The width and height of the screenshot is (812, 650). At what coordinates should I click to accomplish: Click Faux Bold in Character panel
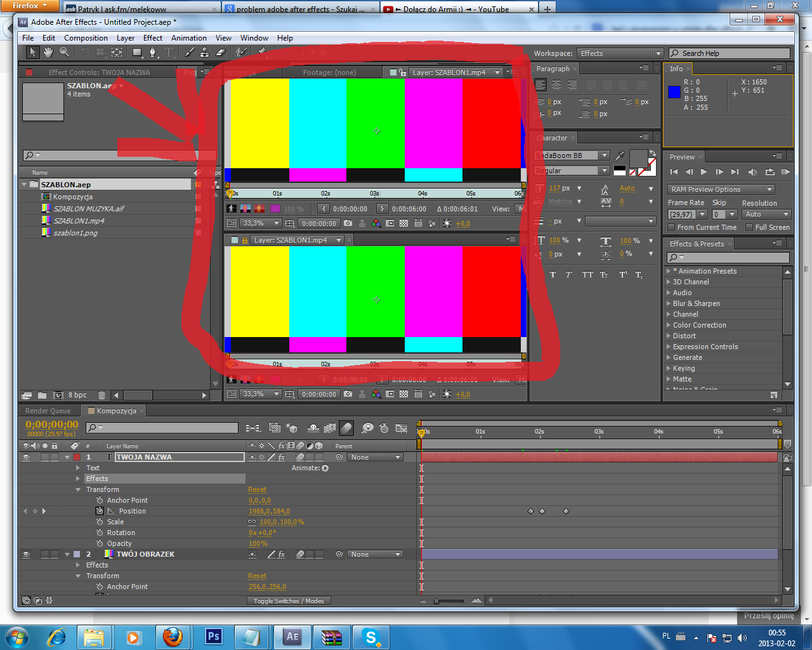(x=553, y=275)
